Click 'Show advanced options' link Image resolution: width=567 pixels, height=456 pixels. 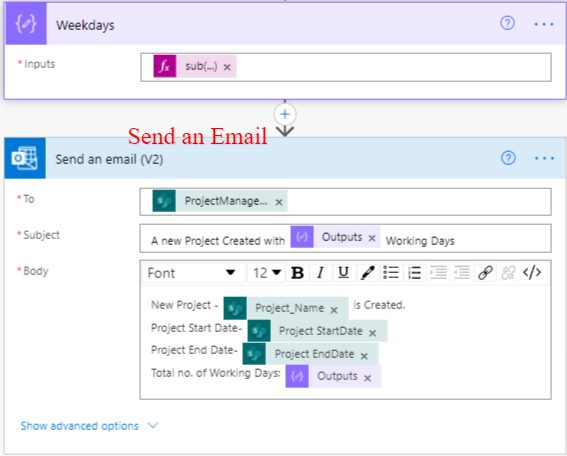point(80,426)
